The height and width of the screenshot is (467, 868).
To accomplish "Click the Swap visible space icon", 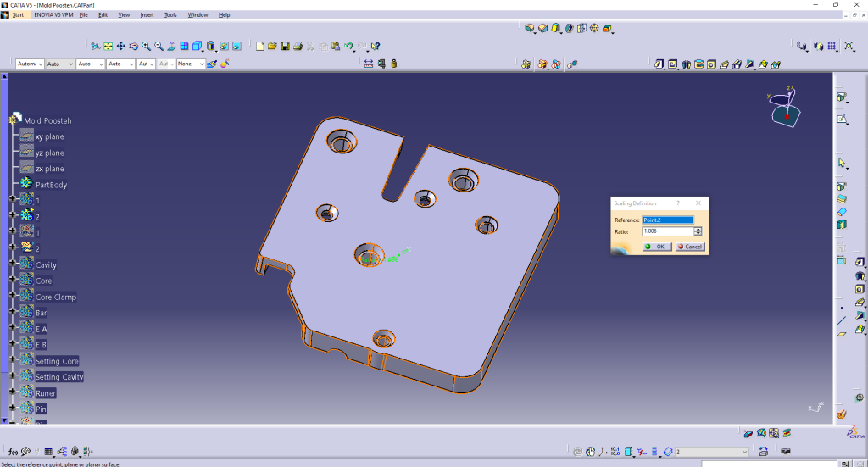I will click(237, 47).
